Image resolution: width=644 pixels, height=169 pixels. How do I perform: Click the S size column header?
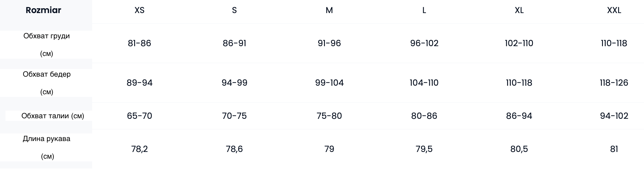234,10
